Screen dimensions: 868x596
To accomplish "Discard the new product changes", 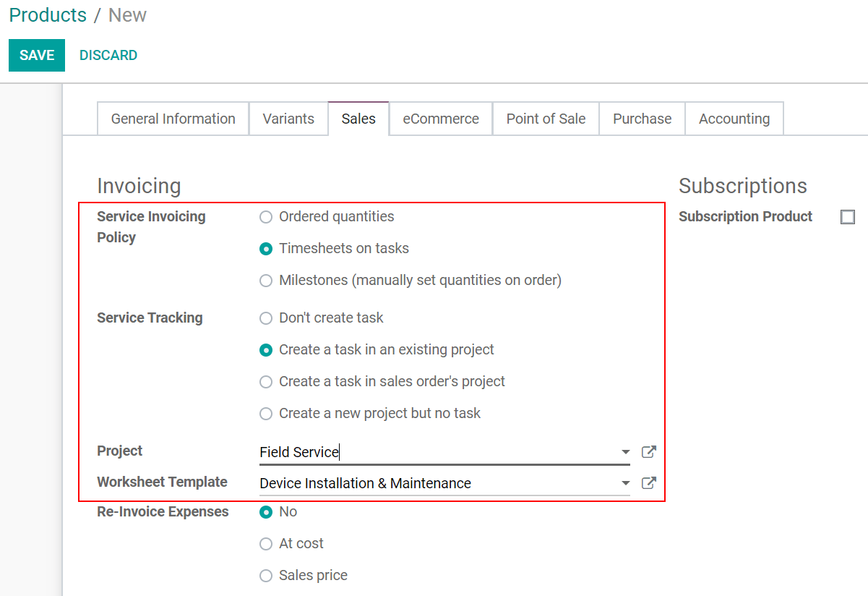I will point(108,56).
